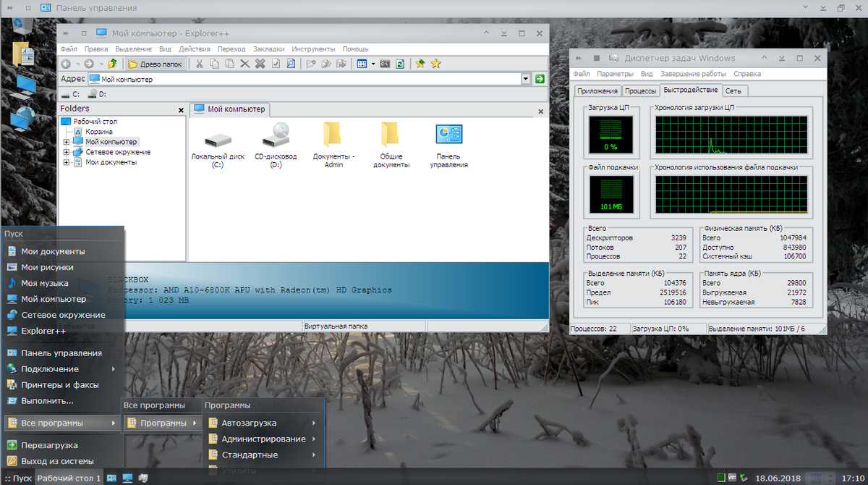This screenshot has width=868, height=485.
Task: Open the Command Prompt toolbar icon
Action: [x=386, y=64]
